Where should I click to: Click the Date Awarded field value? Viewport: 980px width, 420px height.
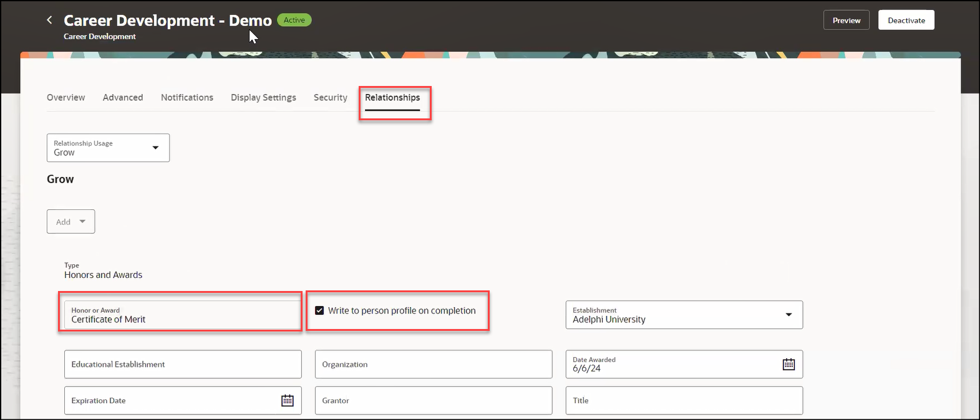pos(587,368)
